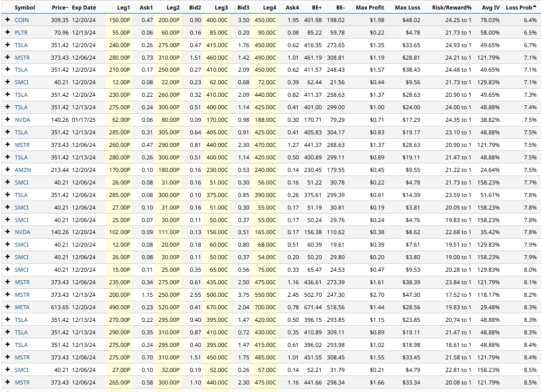Open MSTR link in 12/13/24 row
This screenshot has height=392, width=541.
click(x=22, y=295)
